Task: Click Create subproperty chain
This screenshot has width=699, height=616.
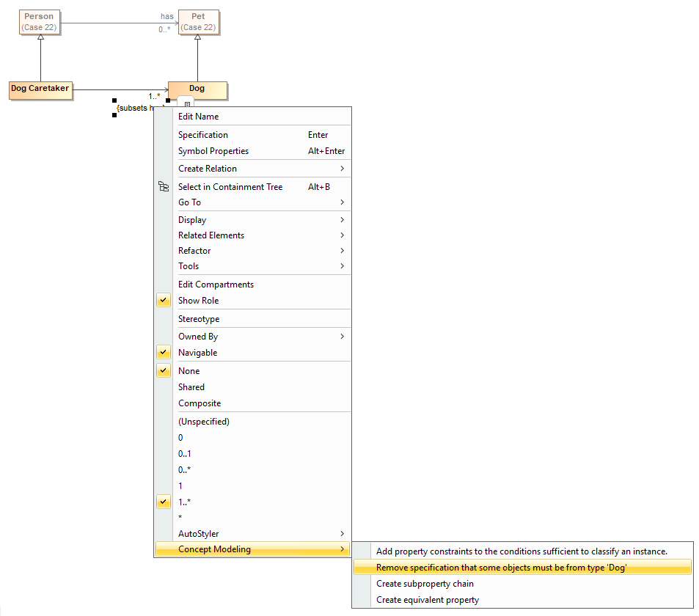Action: point(425,584)
